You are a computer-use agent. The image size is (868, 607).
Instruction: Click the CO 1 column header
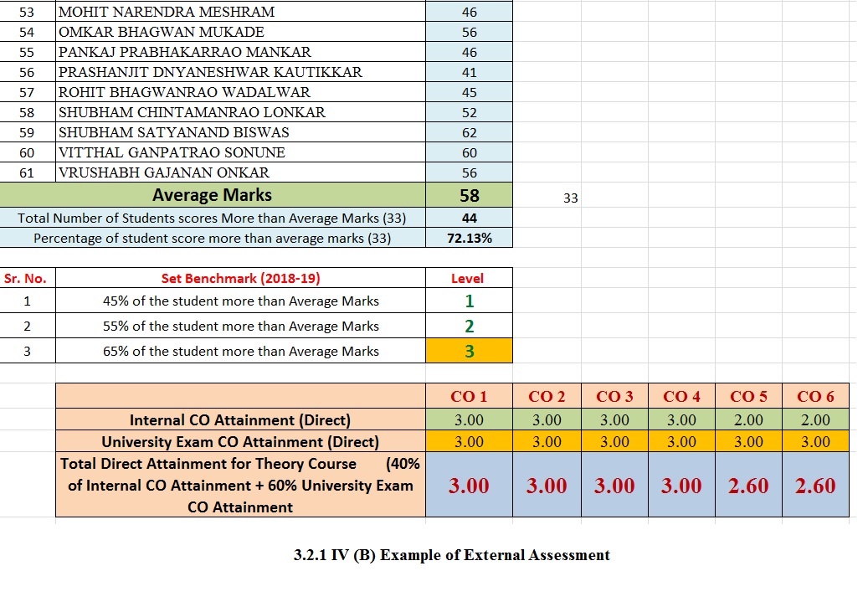pos(469,397)
